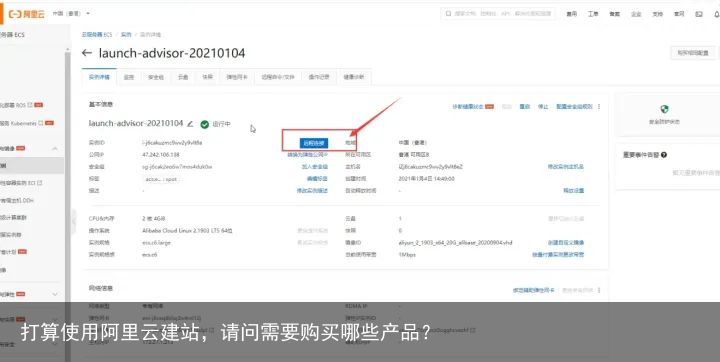The width and height of the screenshot is (720, 362).
Task: Open 工单 in the top navigation
Action: 593,14
